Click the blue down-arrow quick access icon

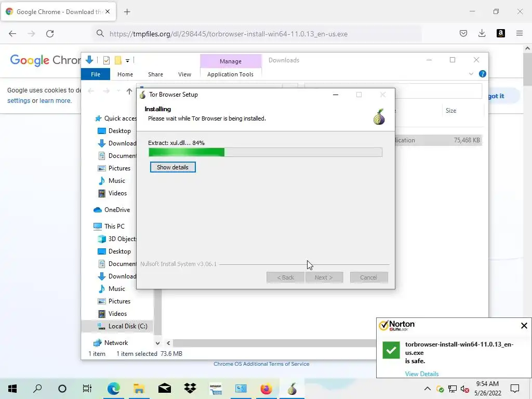point(89,60)
